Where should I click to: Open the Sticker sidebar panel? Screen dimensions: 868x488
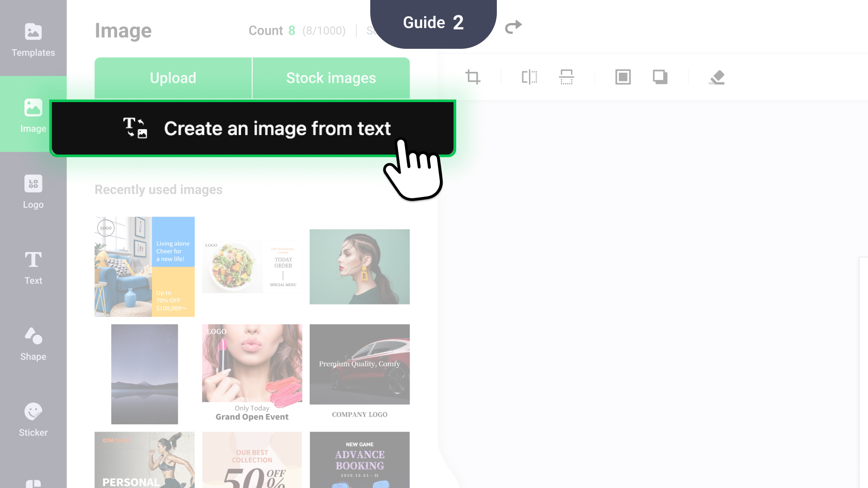coord(33,419)
